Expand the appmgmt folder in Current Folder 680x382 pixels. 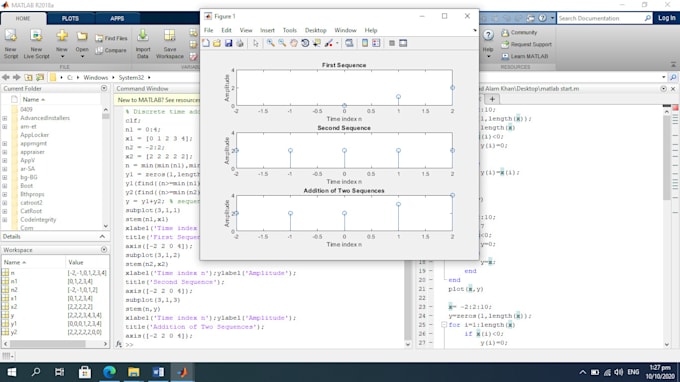point(5,144)
